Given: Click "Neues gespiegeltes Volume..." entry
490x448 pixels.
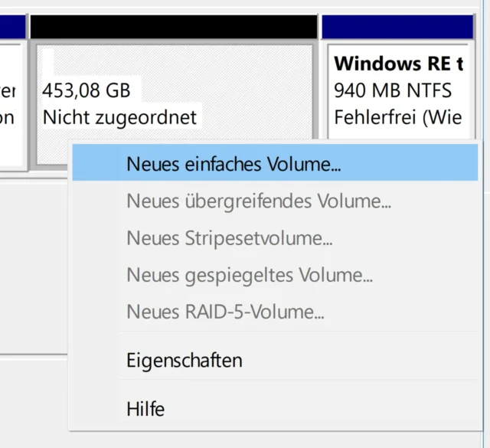Looking at the screenshot, I should pyautogui.click(x=250, y=275).
